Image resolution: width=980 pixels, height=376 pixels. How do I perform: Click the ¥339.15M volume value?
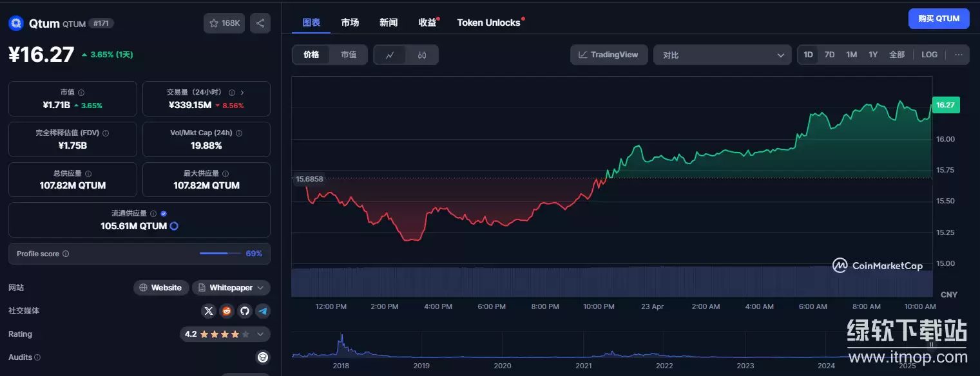tap(189, 105)
